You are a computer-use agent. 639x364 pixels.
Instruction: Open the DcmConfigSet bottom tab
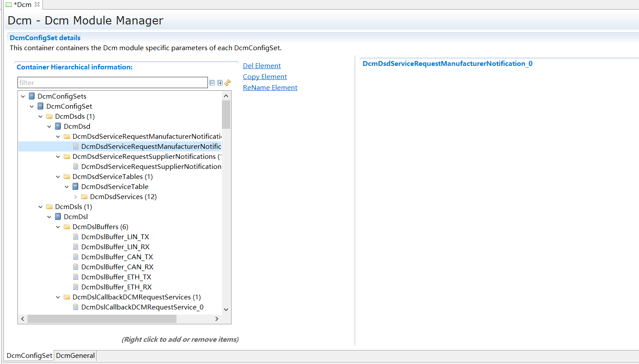(x=29, y=356)
